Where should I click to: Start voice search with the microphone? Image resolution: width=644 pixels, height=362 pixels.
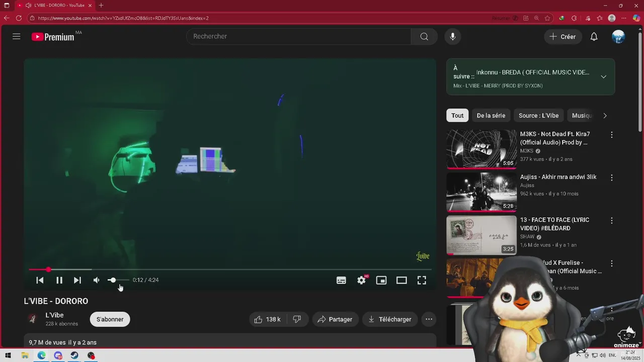453,36
